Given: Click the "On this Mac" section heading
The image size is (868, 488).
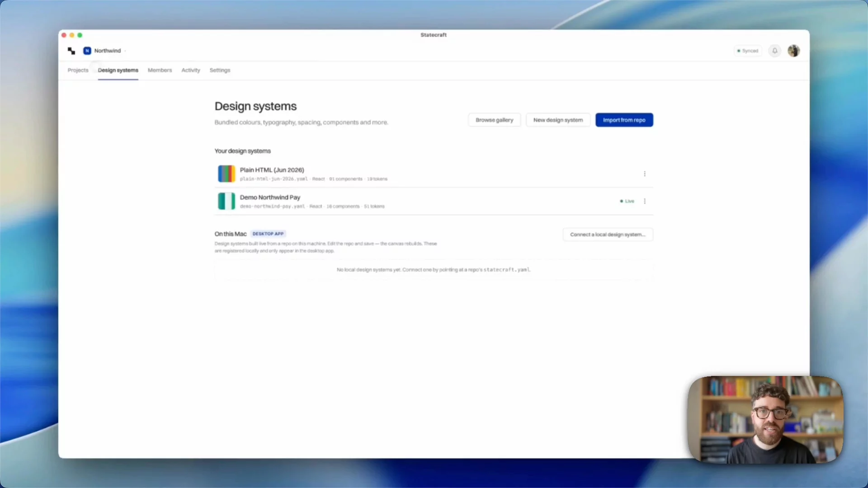Looking at the screenshot, I should (231, 234).
